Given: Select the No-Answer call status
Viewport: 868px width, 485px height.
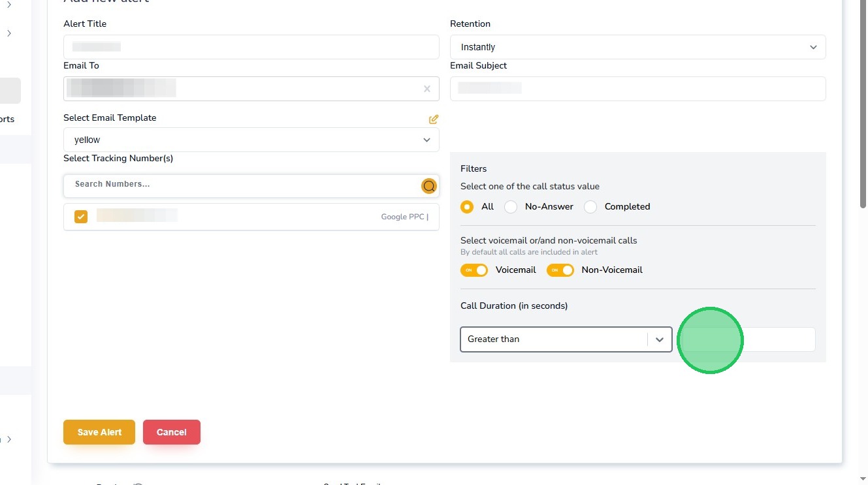Looking at the screenshot, I should click(x=511, y=207).
